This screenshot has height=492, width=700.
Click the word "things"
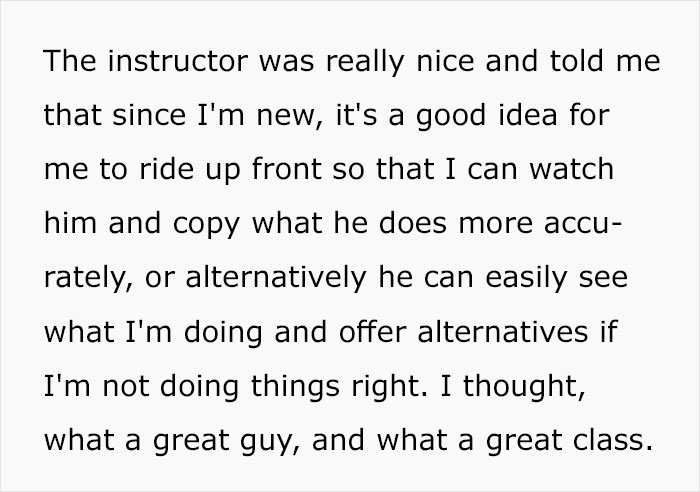pyautogui.click(x=295, y=387)
